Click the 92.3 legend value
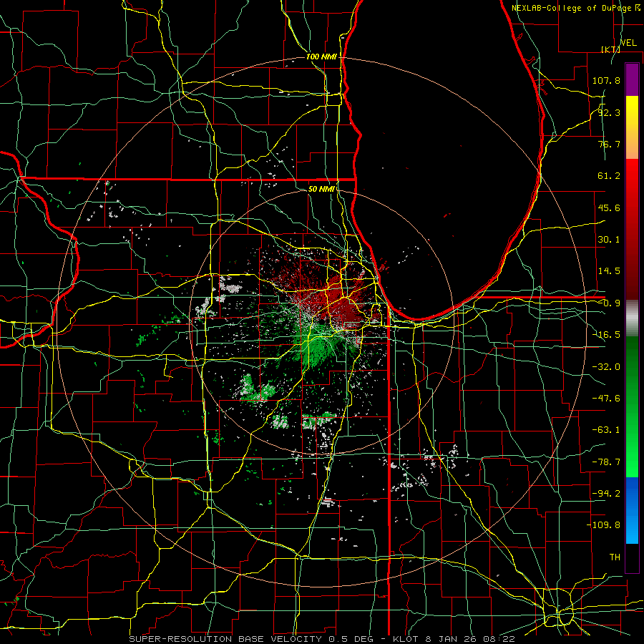This screenshot has height=644, width=644. tap(609, 112)
